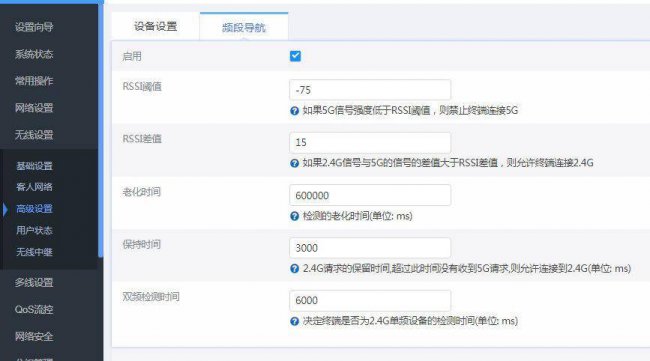Screen dimensions: 650x361
Task: Click the help icon under RSSI阈值
Action: 295,111
